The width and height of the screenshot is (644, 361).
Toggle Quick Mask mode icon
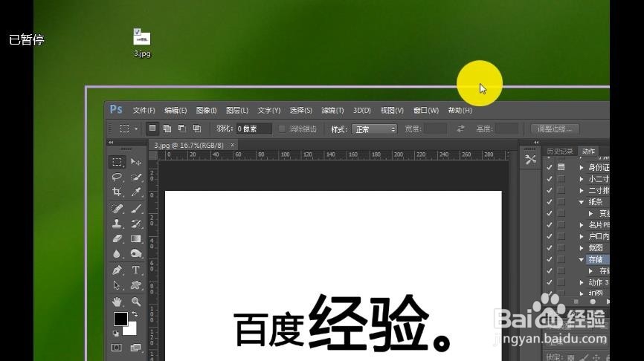(117, 348)
